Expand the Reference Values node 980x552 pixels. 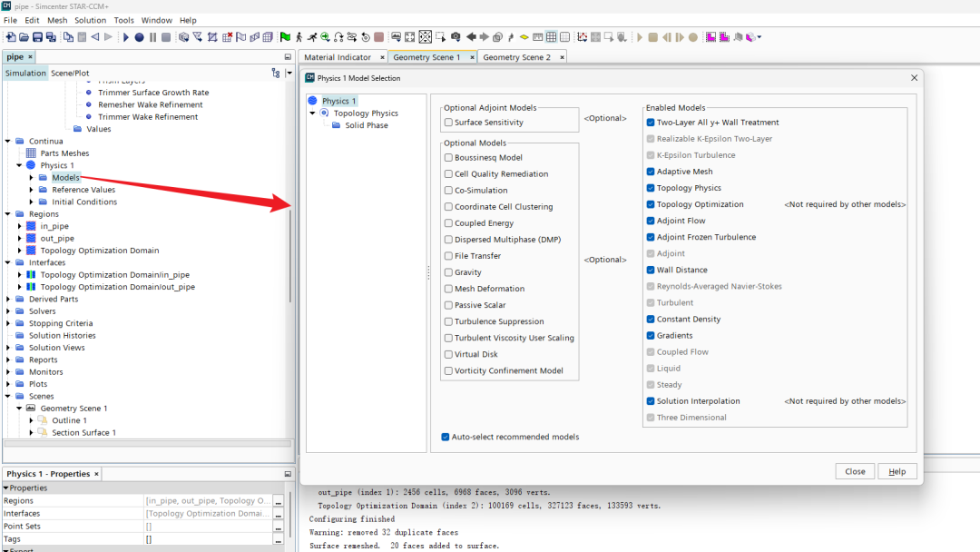pos(31,190)
